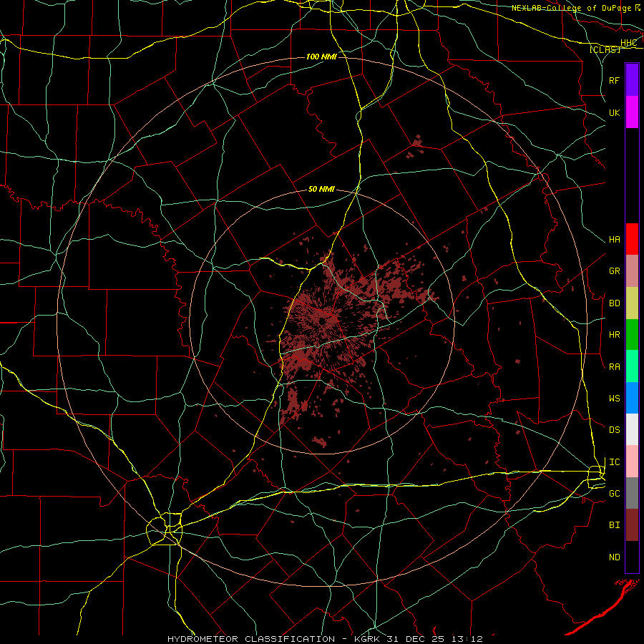Viewport: 644px width, 644px height.
Task: Click the RA legend label
Action: [615, 367]
